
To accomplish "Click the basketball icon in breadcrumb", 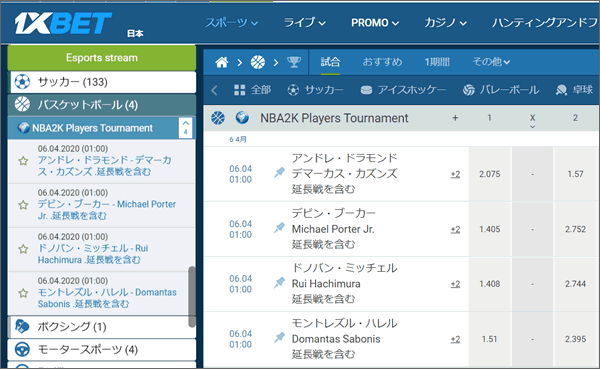I will pos(258,62).
